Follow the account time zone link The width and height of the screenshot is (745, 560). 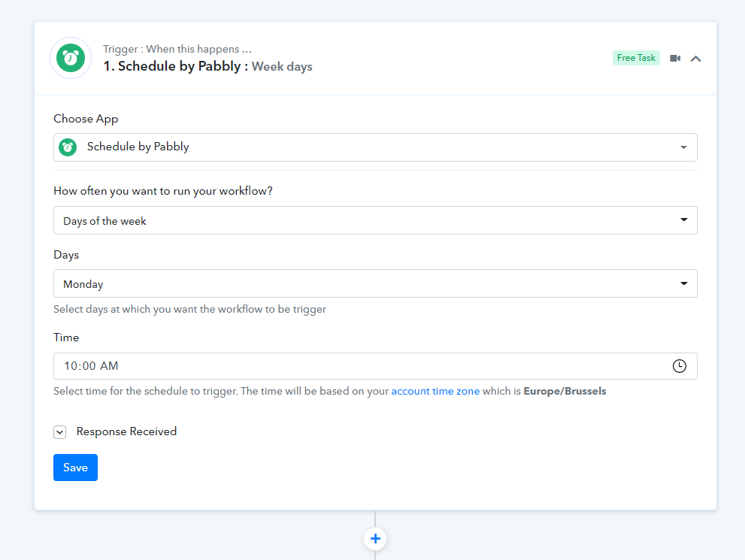(435, 391)
